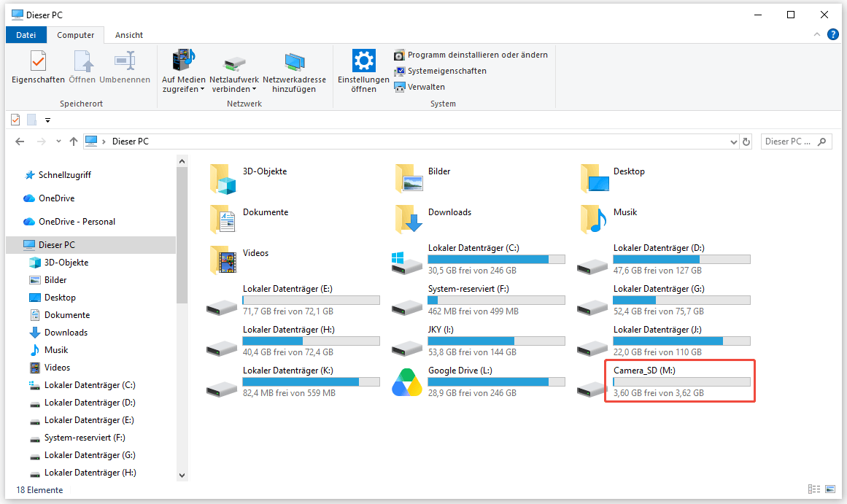Click Auf Medien zugreifen icon
The height and width of the screenshot is (504, 847).
pos(184,60)
